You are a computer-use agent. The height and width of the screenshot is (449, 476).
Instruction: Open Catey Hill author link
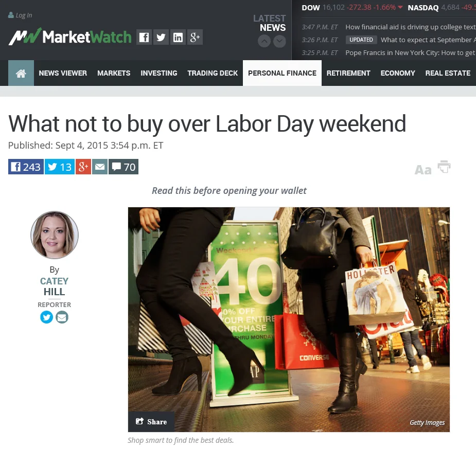point(55,286)
